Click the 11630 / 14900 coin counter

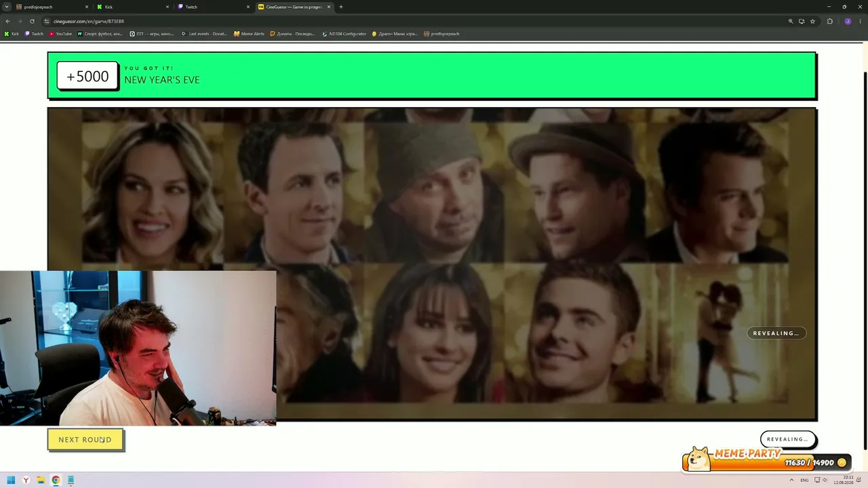pos(809,463)
